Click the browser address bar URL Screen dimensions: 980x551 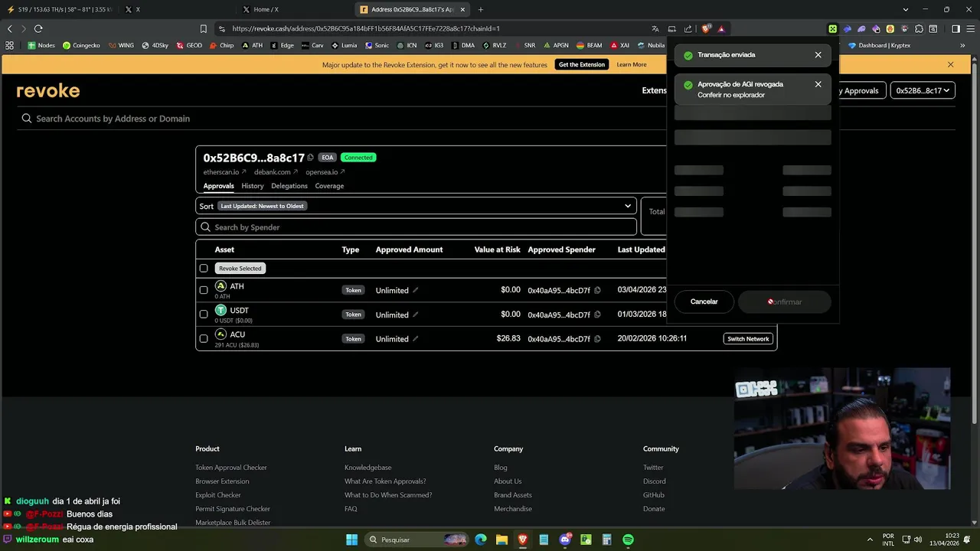click(366, 28)
